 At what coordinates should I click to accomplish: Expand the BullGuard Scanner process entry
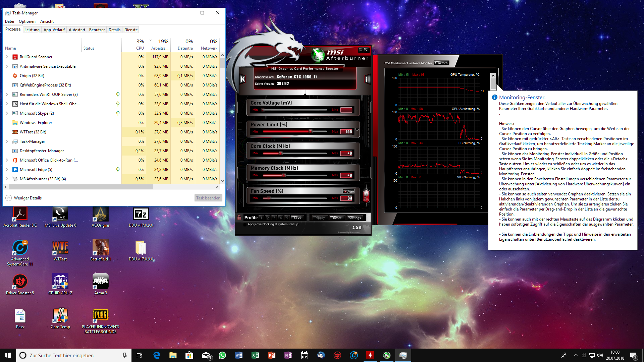pyautogui.click(x=7, y=57)
